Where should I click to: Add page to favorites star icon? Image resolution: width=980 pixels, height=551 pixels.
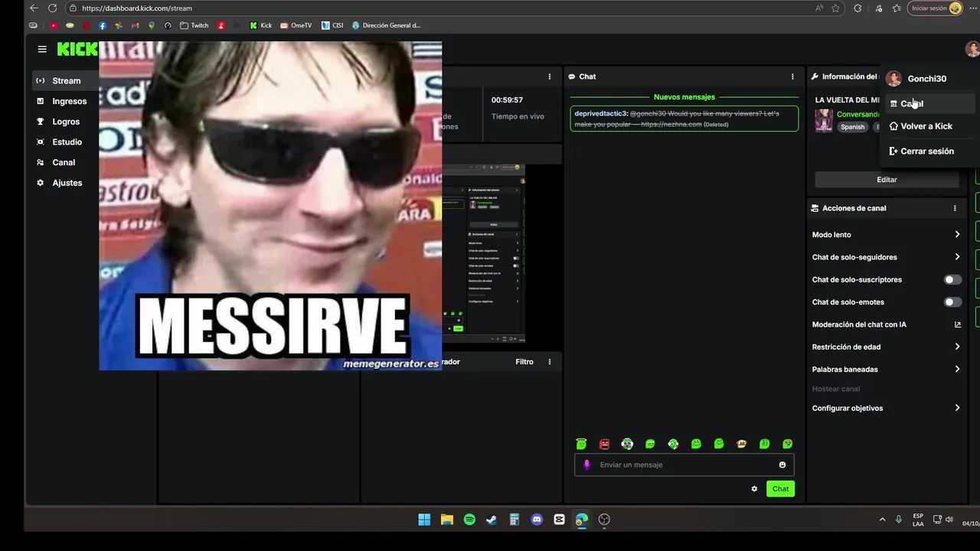tap(835, 8)
